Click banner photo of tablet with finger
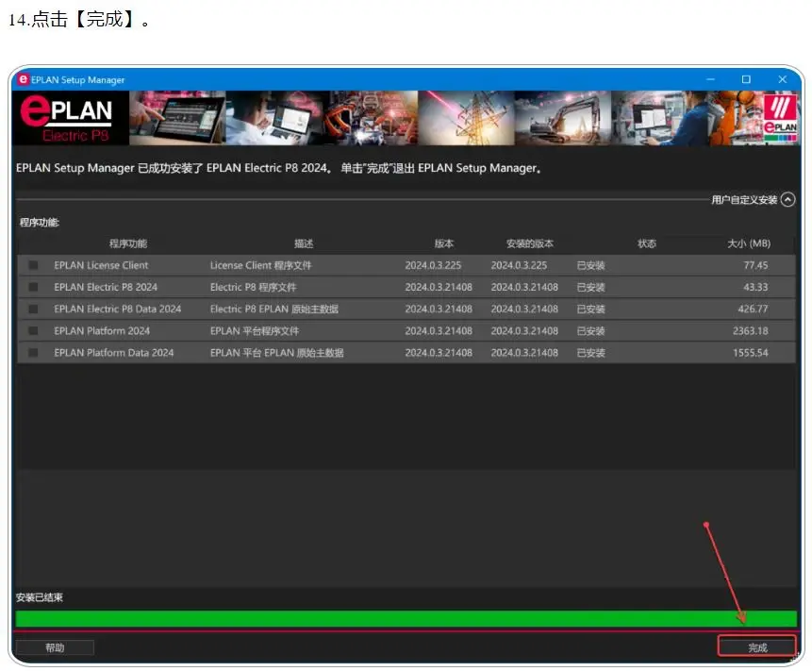The width and height of the screenshot is (812, 671). [177, 118]
